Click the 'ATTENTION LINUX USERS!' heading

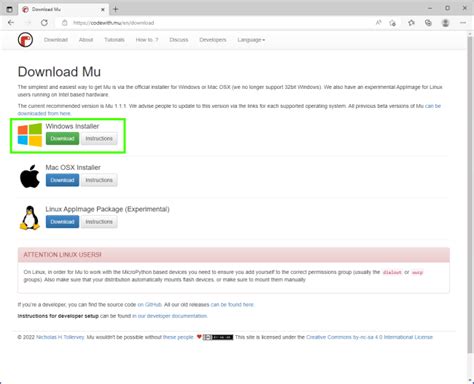62,255
